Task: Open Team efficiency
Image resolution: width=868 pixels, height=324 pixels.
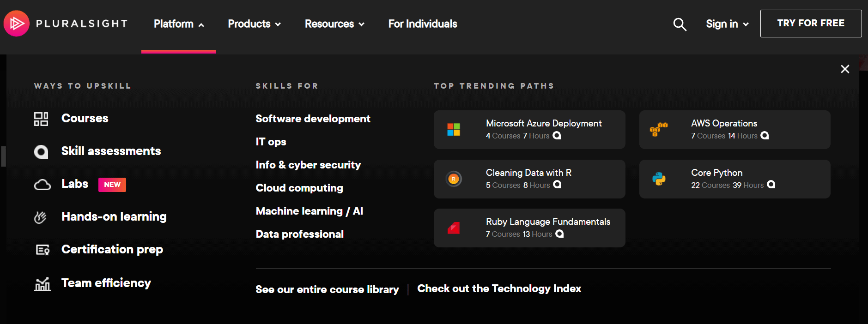Action: tap(106, 283)
